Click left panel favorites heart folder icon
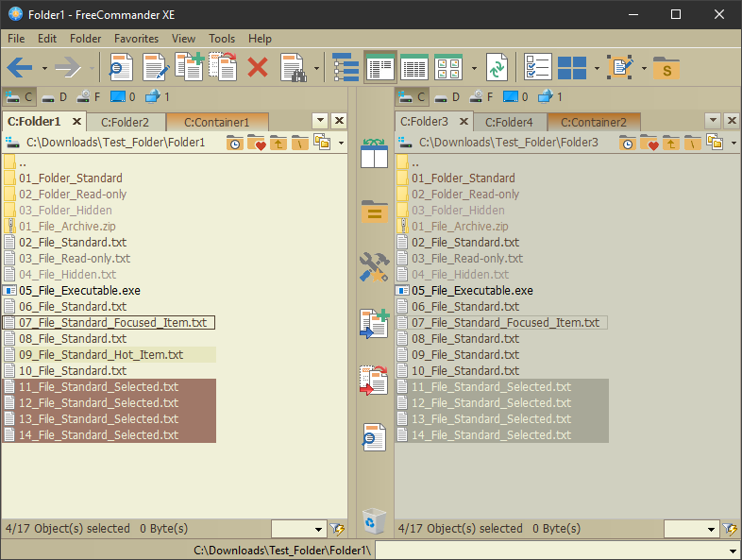742x560 pixels. (x=257, y=142)
